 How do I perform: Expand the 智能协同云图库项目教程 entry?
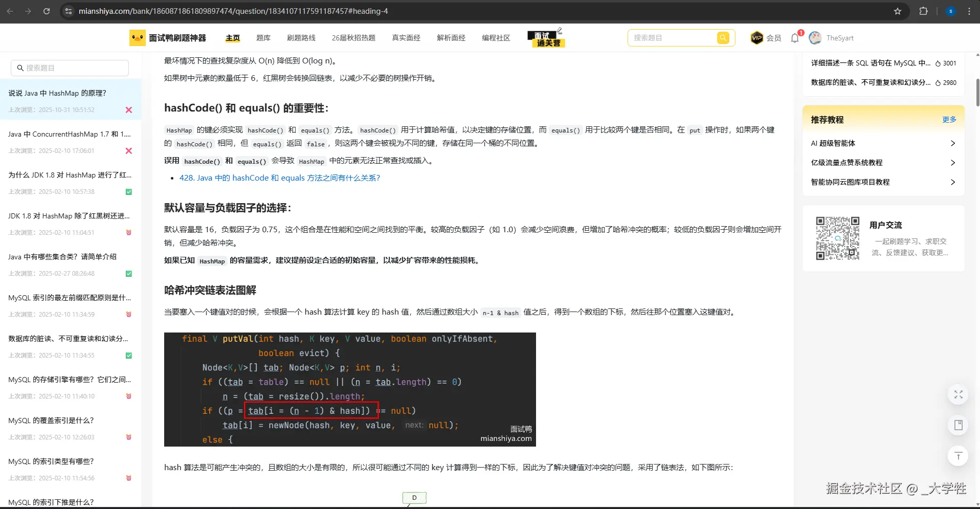tap(952, 182)
